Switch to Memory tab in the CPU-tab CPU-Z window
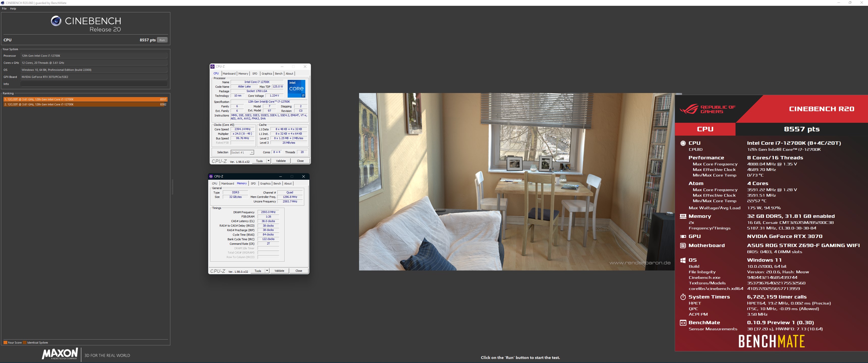 pos(243,74)
